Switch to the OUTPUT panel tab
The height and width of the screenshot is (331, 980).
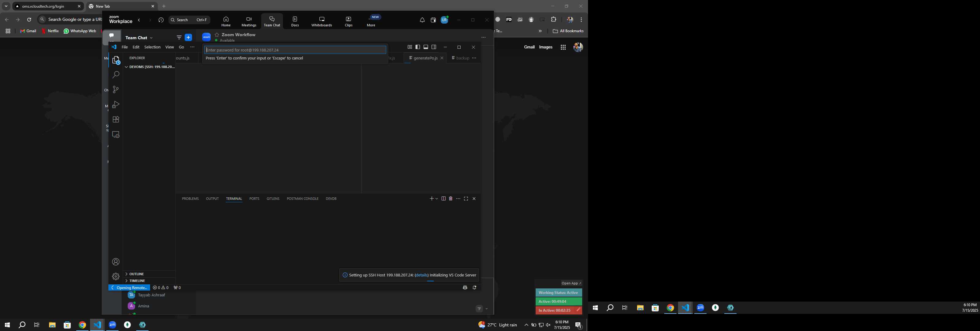(212, 199)
